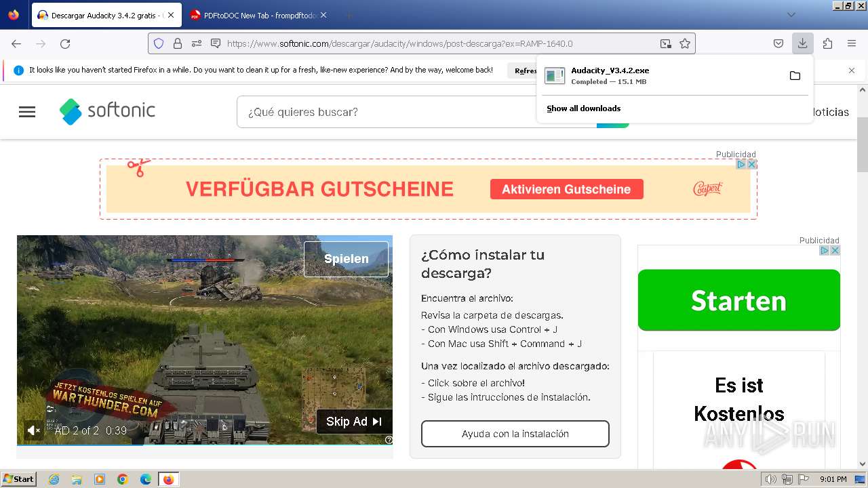Image resolution: width=868 pixels, height=488 pixels.
Task: Click the browser back arrow
Action: tap(16, 43)
